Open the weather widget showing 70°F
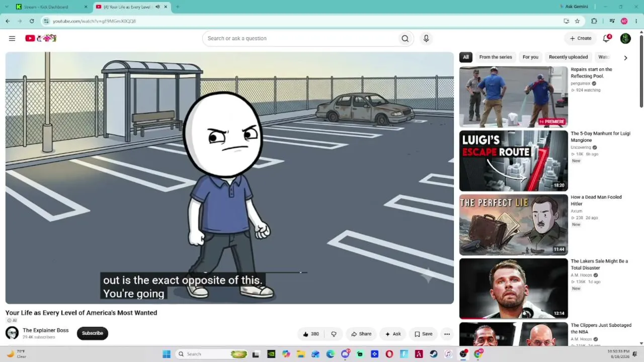 (x=16, y=354)
